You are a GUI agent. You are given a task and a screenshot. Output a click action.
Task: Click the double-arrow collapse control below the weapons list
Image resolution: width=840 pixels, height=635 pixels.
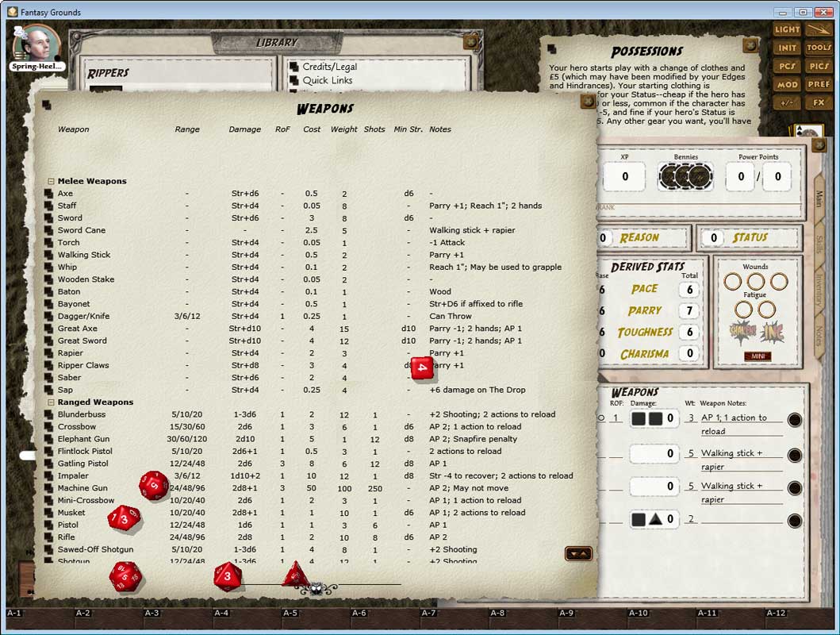(x=577, y=556)
